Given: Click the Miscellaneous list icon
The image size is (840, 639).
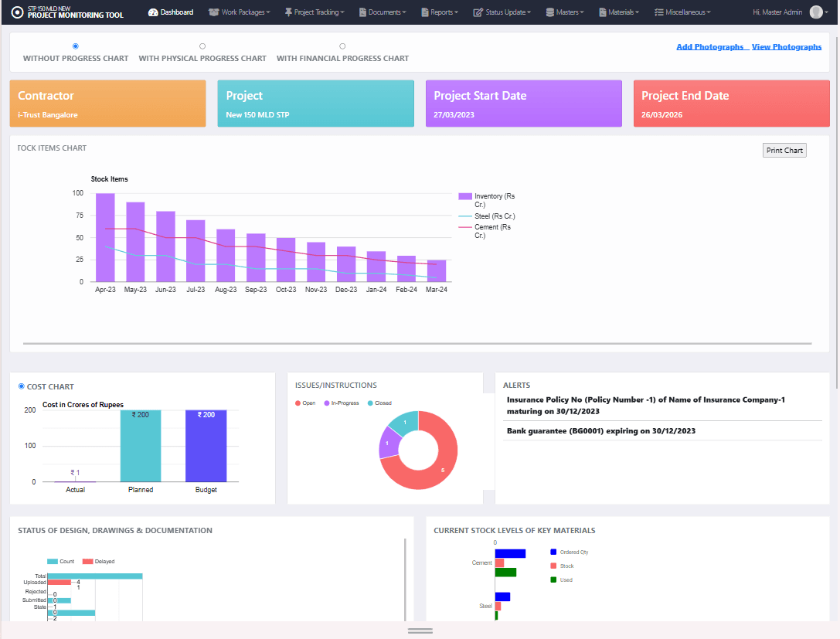Looking at the screenshot, I should (659, 12).
